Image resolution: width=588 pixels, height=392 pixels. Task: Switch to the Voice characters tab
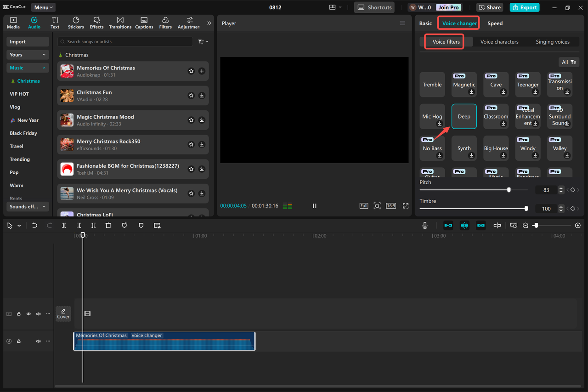(x=499, y=41)
